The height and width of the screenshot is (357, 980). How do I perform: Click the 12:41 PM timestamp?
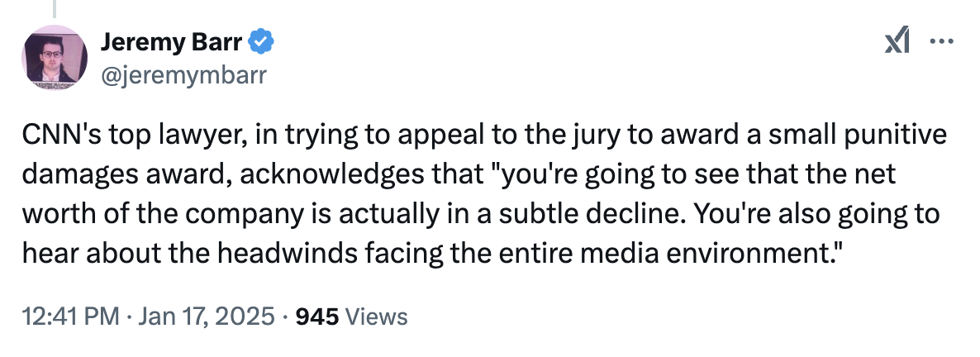(67, 316)
